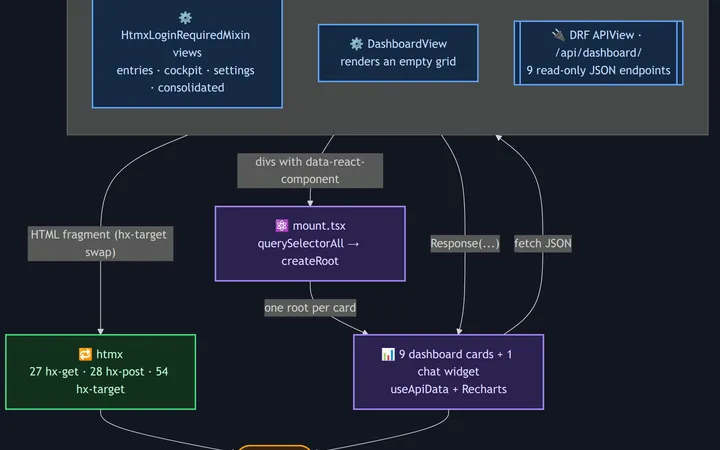720x450 pixels.
Task: Select the HtmxLoginRequiredMixin views node
Action: 187,53
